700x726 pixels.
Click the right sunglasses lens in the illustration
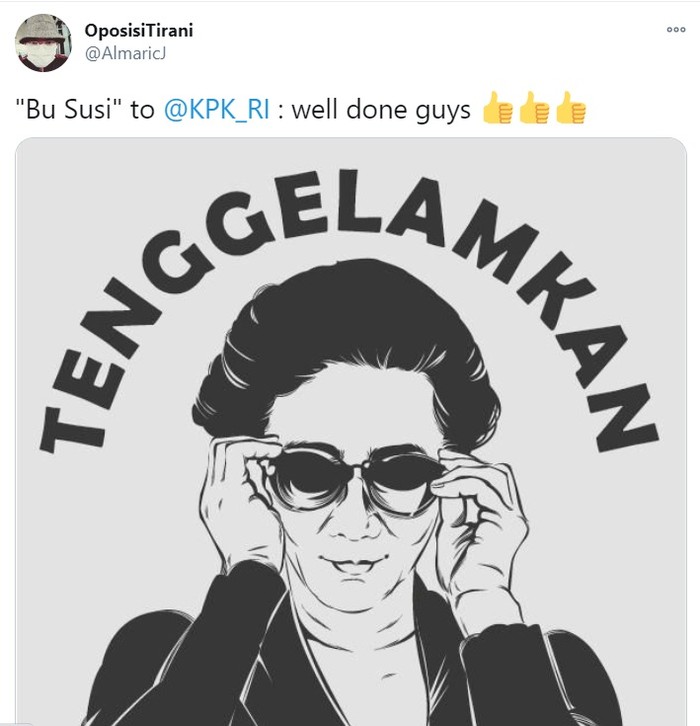click(x=402, y=476)
